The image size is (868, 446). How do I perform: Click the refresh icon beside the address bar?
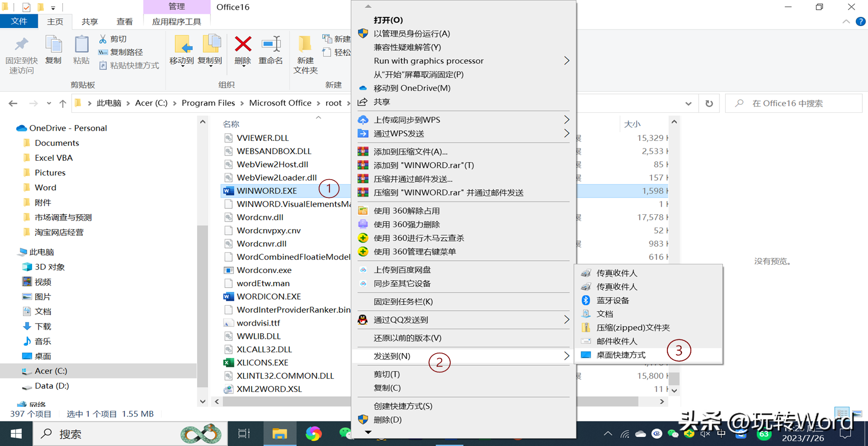click(709, 104)
